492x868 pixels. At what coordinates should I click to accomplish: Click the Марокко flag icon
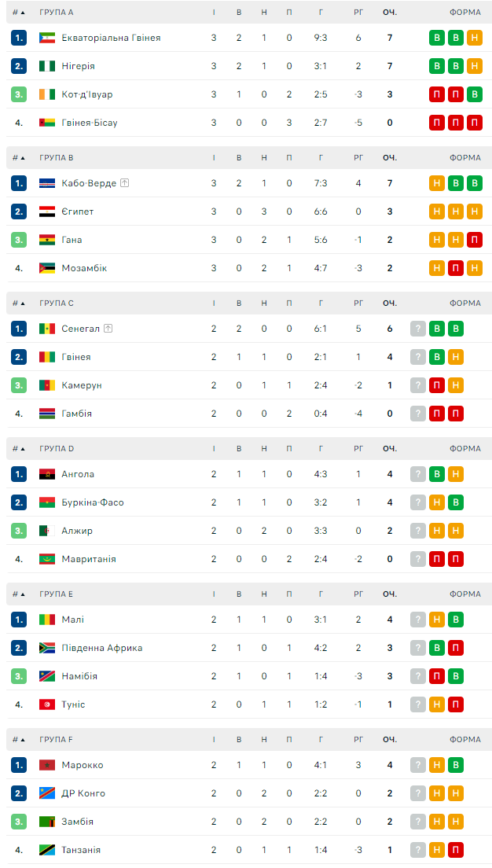(47, 765)
